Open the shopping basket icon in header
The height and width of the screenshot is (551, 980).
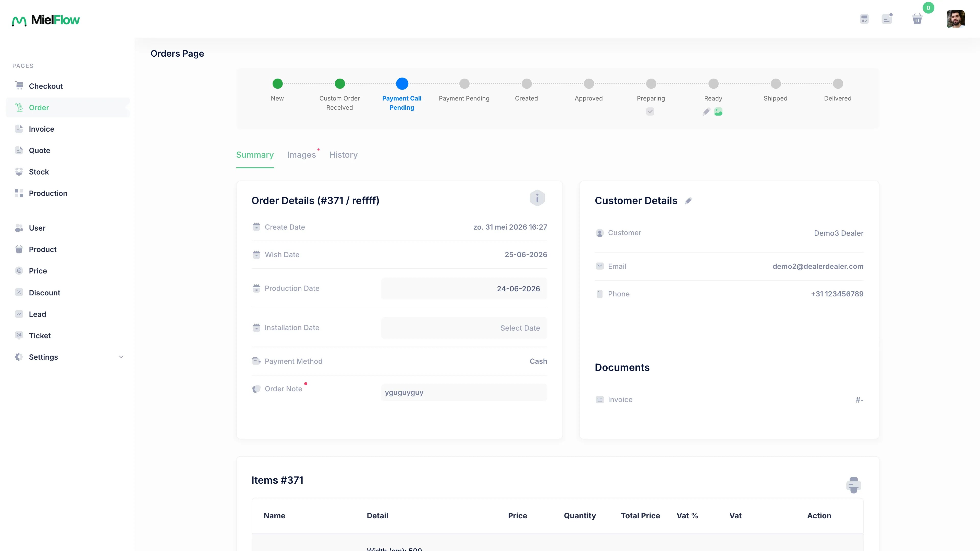(917, 19)
